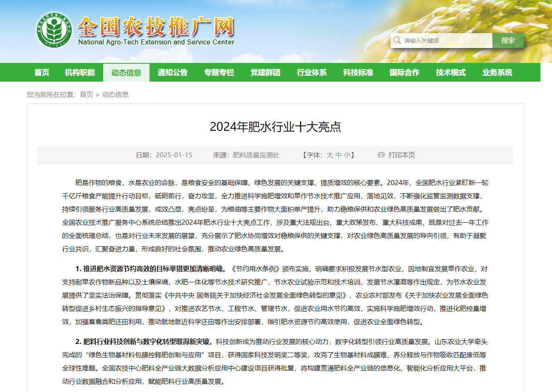The width and height of the screenshot is (552, 392).
Task: Go to 通知公告 in navigation bar
Action: point(173,72)
